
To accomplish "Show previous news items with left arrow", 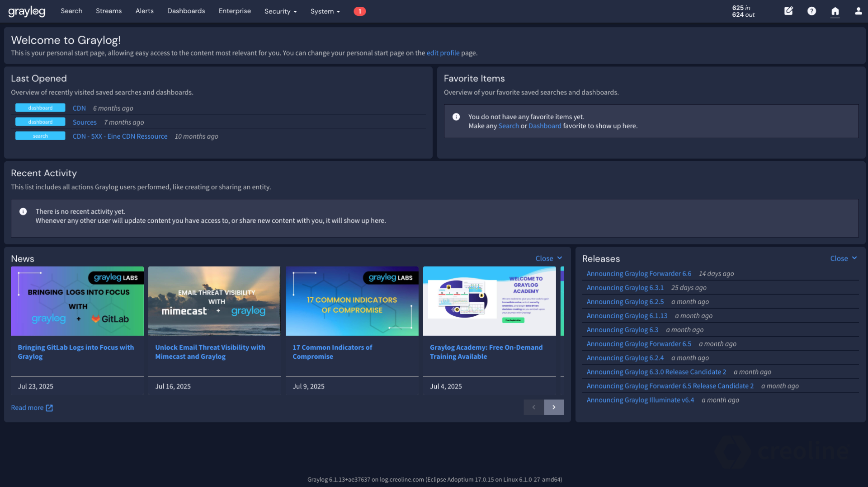I will pyautogui.click(x=534, y=407).
